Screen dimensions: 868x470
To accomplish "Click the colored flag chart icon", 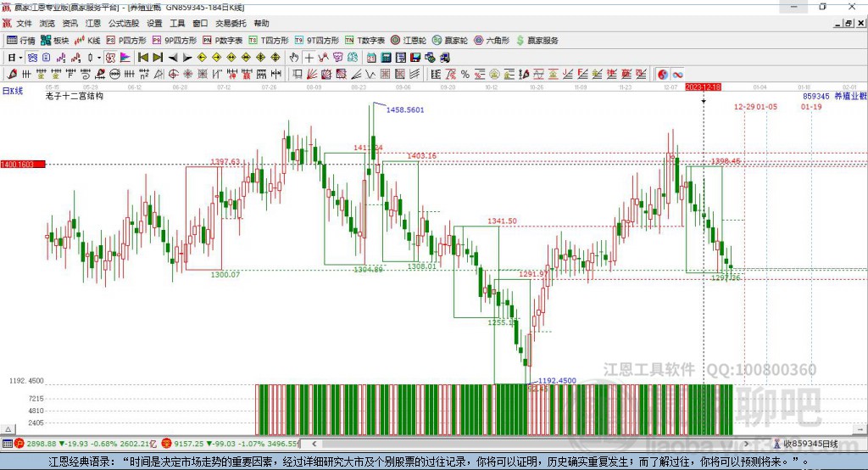I will click(125, 57).
